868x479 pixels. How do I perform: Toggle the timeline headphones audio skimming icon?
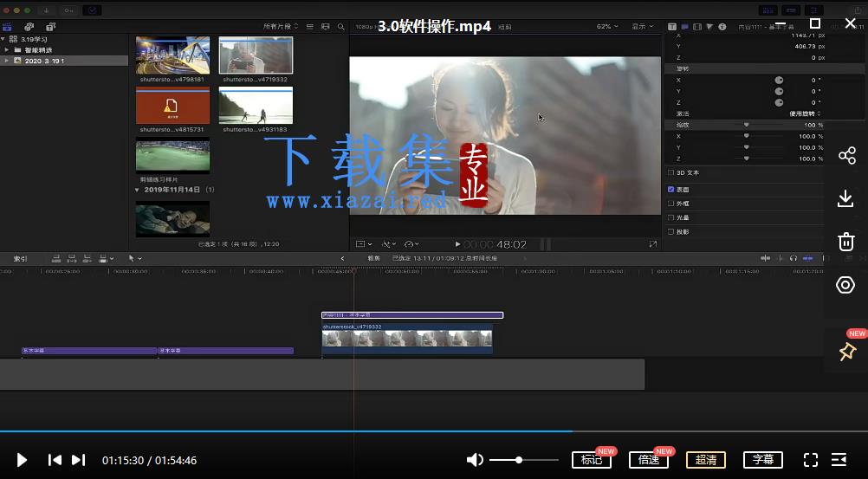coord(794,258)
